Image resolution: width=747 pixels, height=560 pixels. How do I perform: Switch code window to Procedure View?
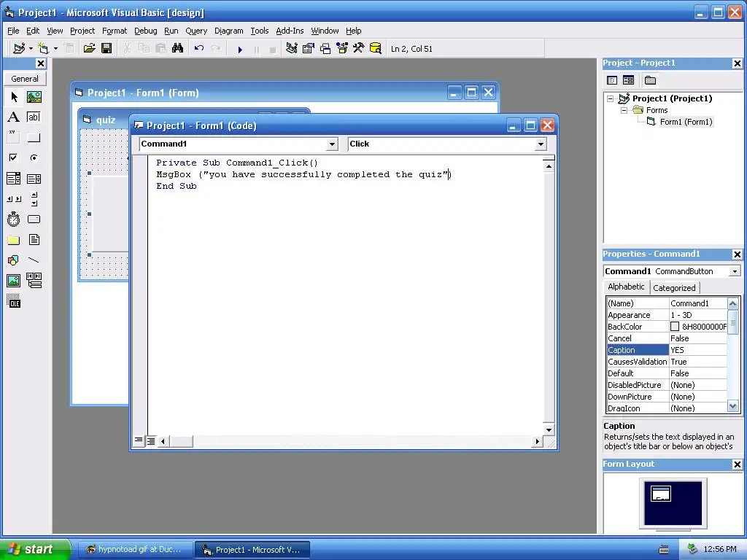coord(139,440)
